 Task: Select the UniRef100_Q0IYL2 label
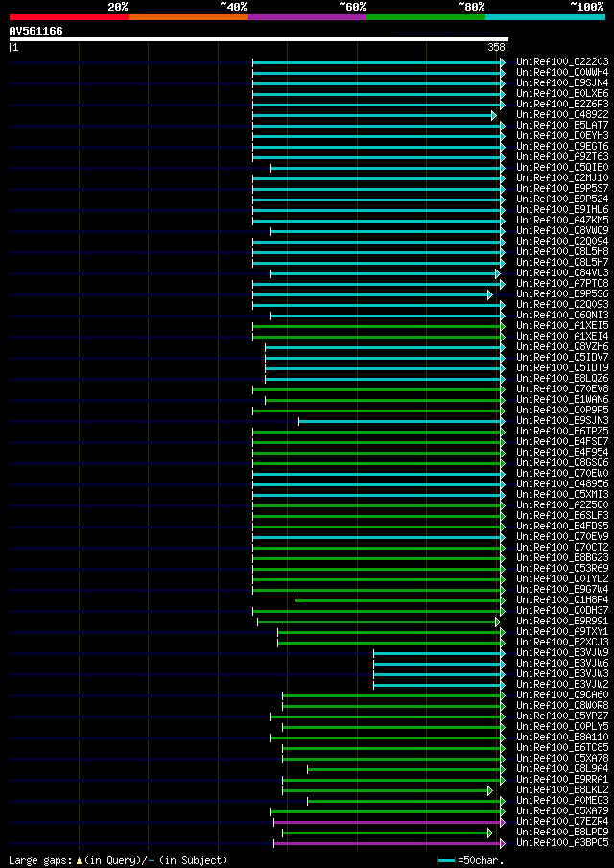pos(562,579)
